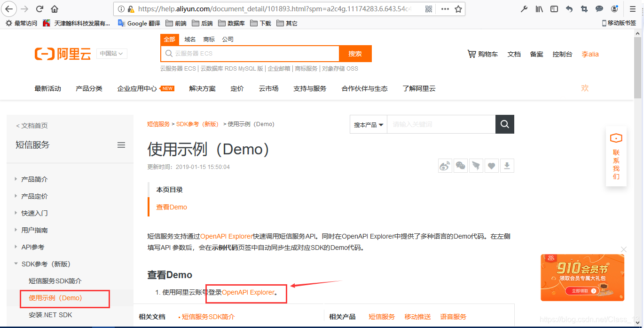The width and height of the screenshot is (644, 328).
Task: Click the QR code icon in address bar
Action: tap(429, 9)
